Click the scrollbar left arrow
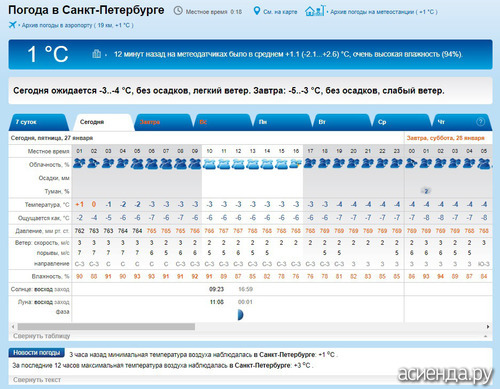Viewport: 500px width, 389px height. pyautogui.click(x=13, y=327)
